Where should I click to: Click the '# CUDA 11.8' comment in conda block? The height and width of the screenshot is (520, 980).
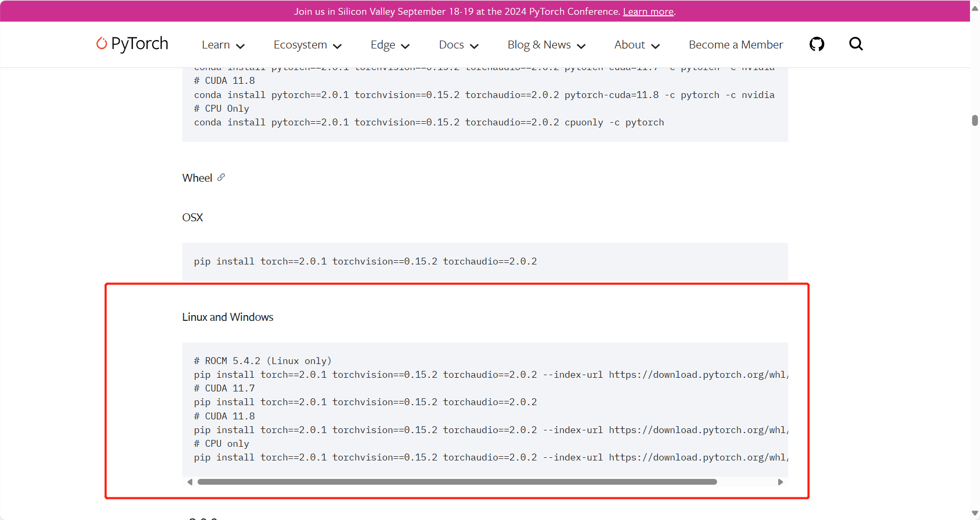coord(224,81)
